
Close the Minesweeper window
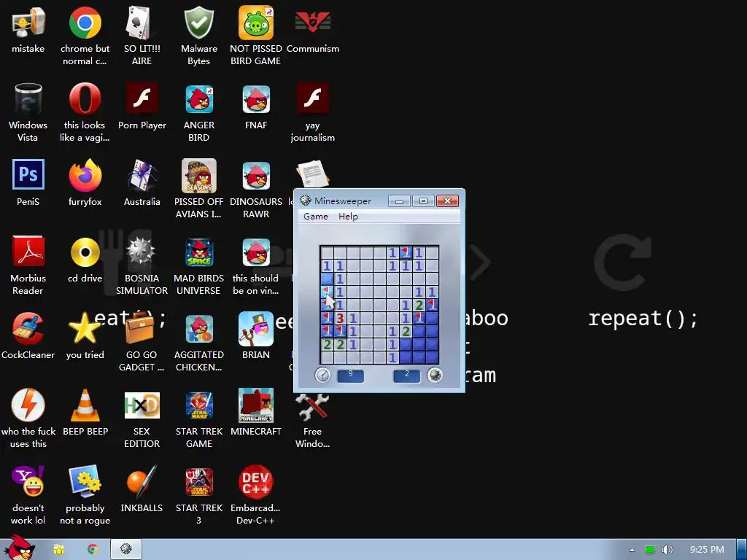click(x=447, y=201)
